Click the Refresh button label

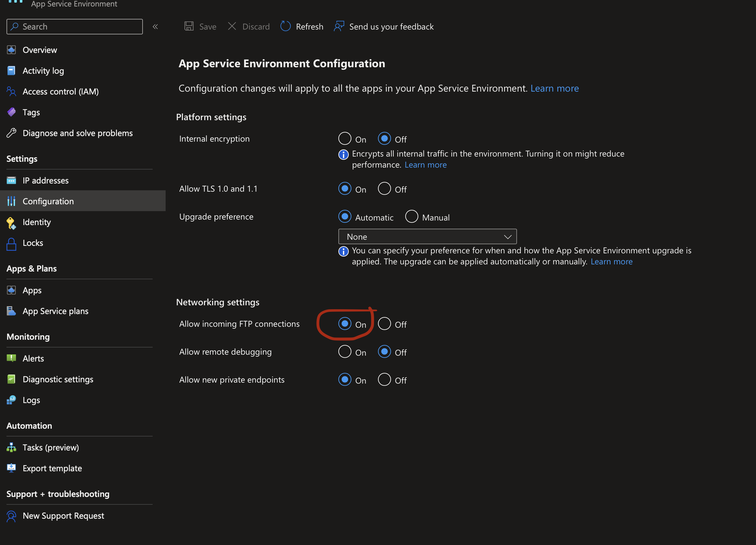click(309, 26)
